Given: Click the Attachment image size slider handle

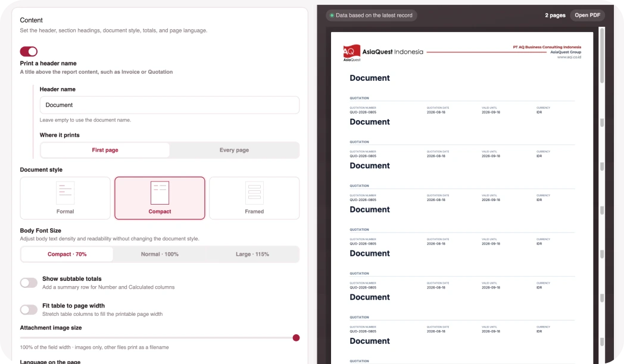Looking at the screenshot, I should click(296, 338).
